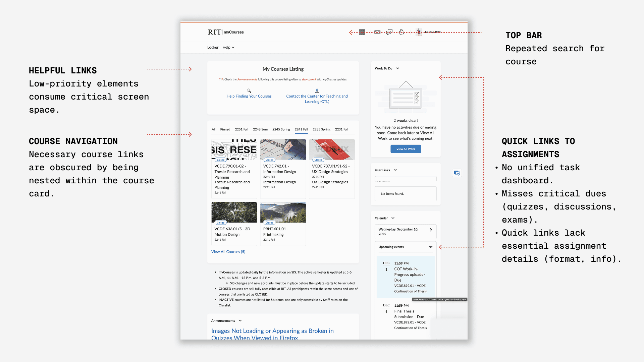Open the PRNT.601.01 Printmaking course thumbnail
This screenshot has width=644, height=362.
point(283,213)
